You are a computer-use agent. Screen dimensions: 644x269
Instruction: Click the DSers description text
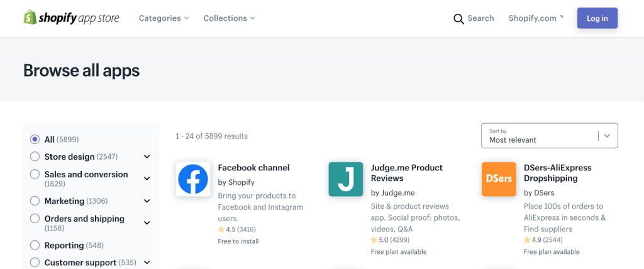coord(565,217)
